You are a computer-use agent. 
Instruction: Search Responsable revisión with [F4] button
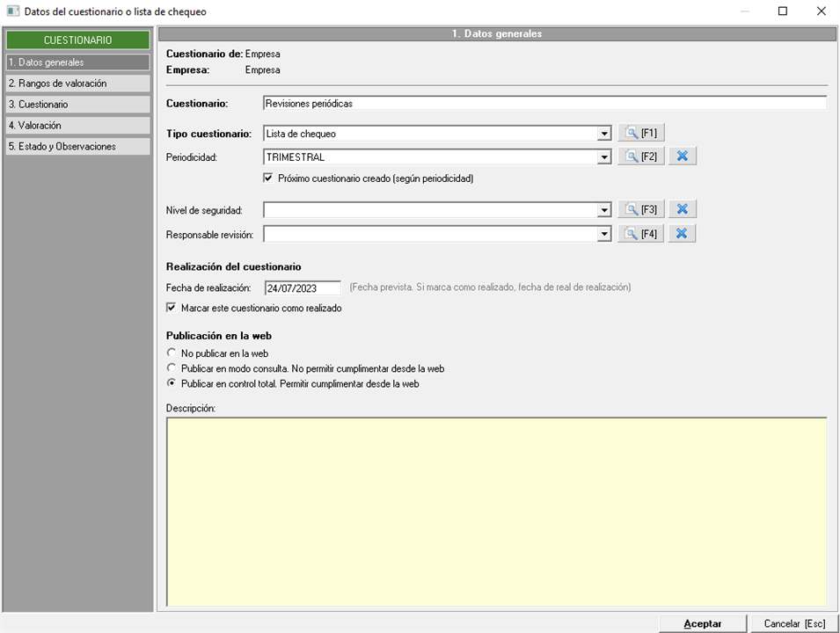640,234
